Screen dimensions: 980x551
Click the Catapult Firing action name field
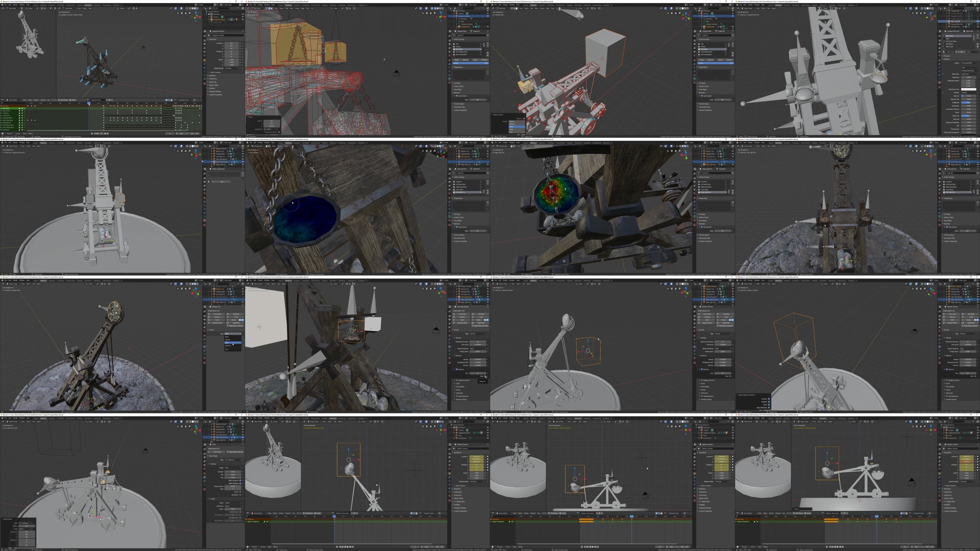coord(97,100)
